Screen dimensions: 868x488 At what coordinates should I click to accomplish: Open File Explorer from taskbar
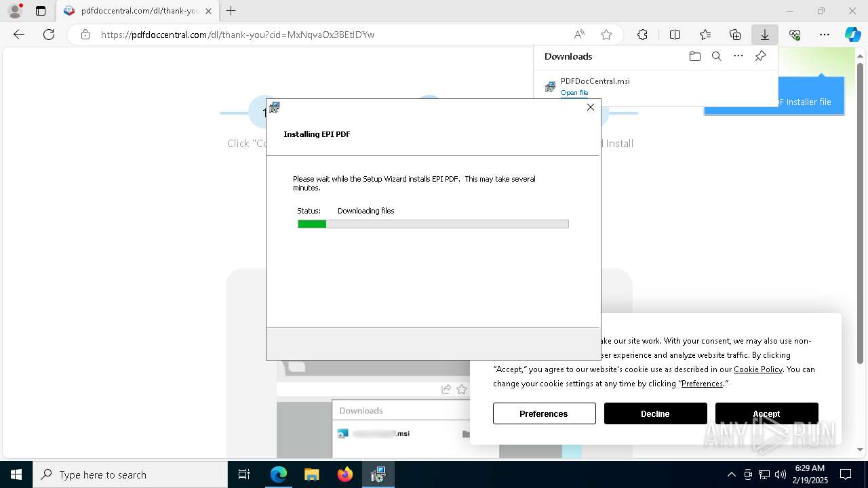tap(312, 474)
